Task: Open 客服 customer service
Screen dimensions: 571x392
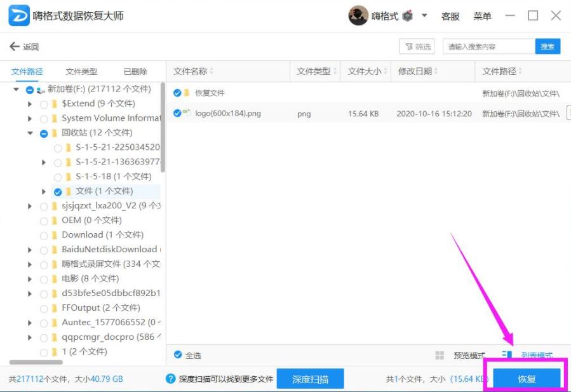Action: coord(450,16)
